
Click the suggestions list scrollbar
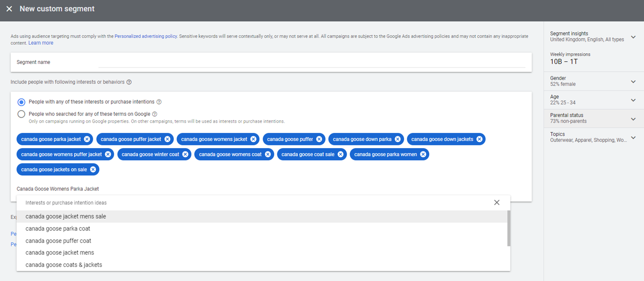[x=509, y=228]
